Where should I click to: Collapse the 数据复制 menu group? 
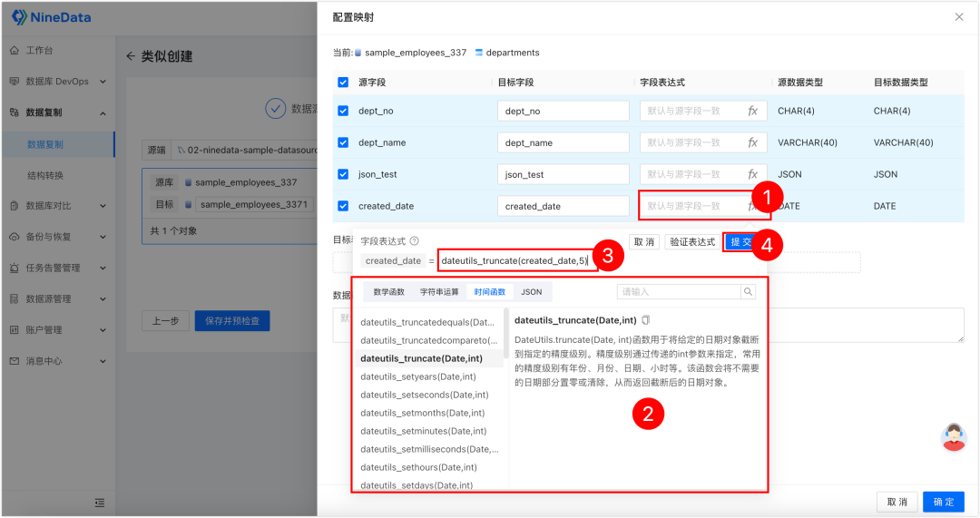point(103,113)
